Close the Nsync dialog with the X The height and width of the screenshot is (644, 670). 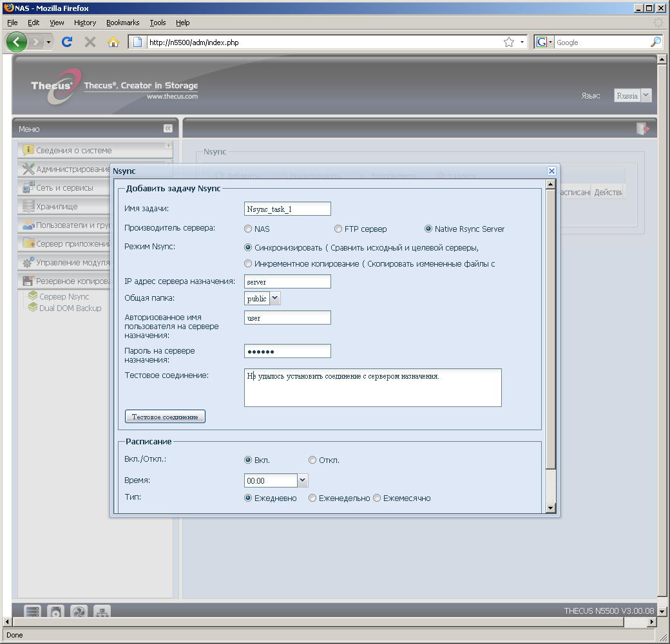[x=551, y=171]
